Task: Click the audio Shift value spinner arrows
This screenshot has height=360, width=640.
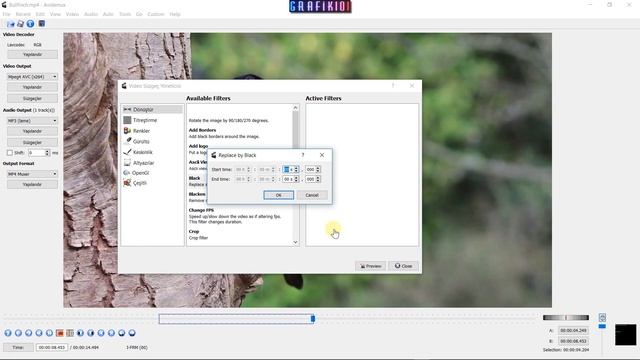Action: pyautogui.click(x=47, y=153)
